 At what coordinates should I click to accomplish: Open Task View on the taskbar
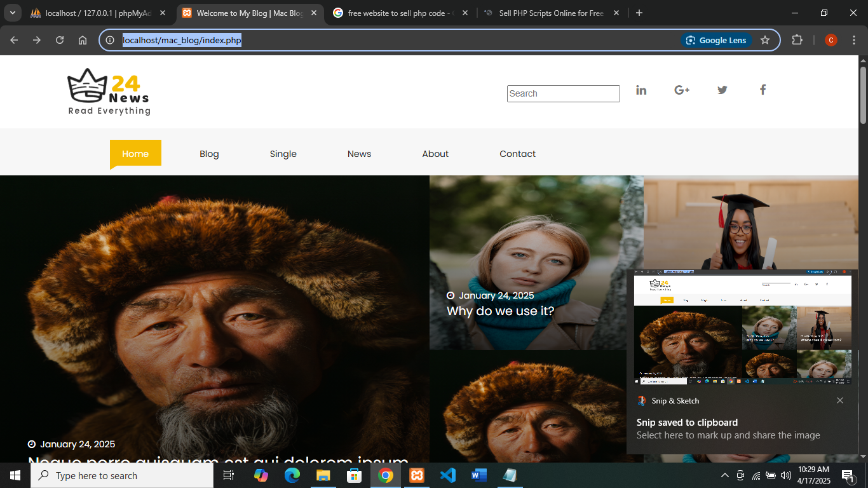pos(229,475)
